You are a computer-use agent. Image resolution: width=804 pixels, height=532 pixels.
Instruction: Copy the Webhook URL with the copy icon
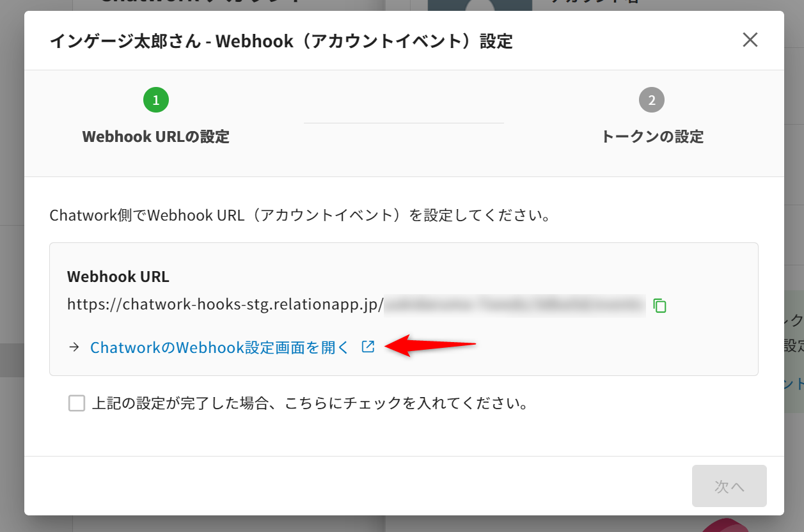click(x=660, y=305)
